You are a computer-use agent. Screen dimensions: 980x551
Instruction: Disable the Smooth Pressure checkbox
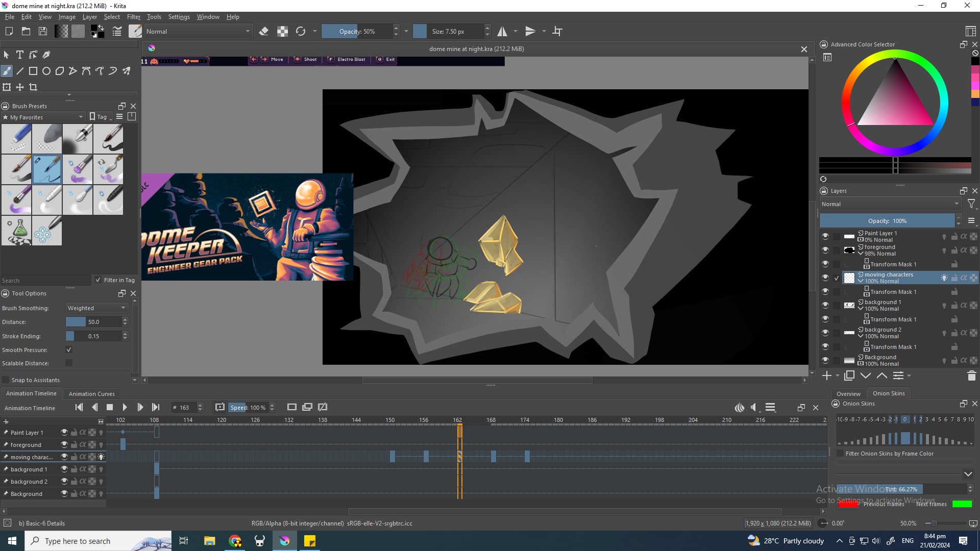point(69,350)
